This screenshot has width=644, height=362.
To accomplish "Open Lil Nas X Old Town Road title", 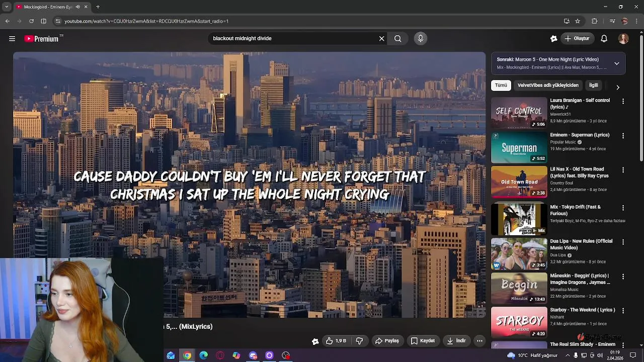I will (580, 172).
